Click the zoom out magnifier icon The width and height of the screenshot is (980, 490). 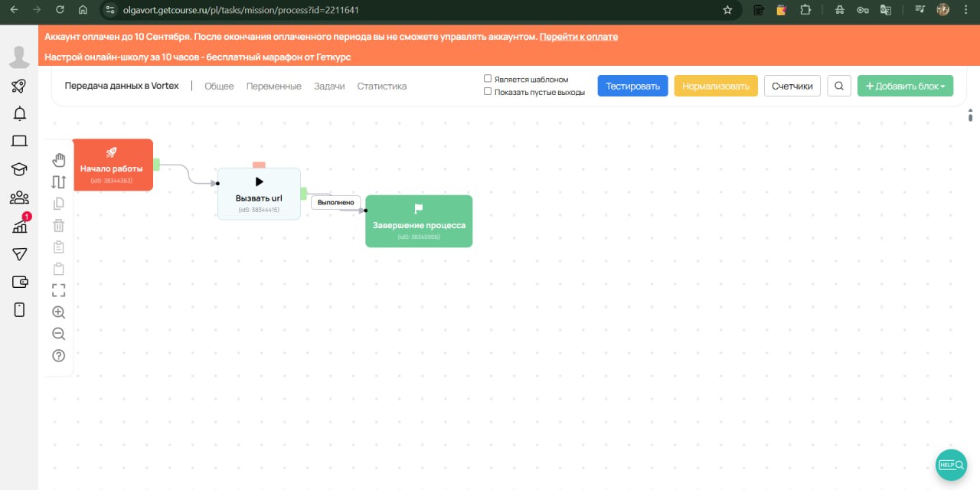tap(59, 334)
